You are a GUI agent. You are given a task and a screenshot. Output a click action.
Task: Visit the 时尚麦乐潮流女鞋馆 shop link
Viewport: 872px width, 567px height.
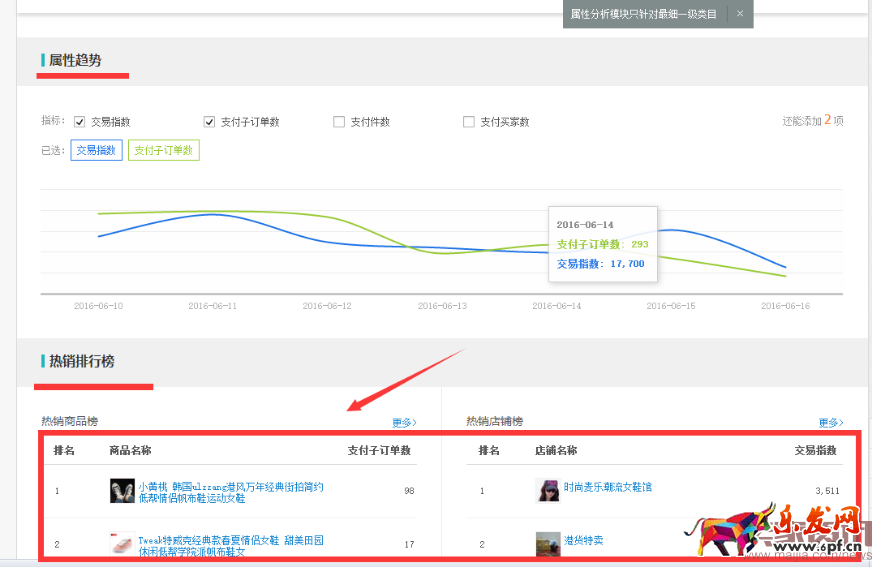[607, 487]
